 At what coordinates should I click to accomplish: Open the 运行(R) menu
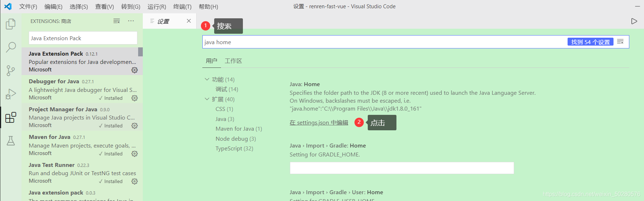click(x=156, y=6)
